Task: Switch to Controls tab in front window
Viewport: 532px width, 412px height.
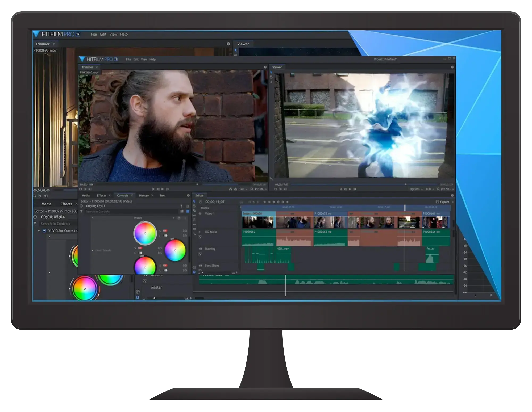Action: click(123, 195)
